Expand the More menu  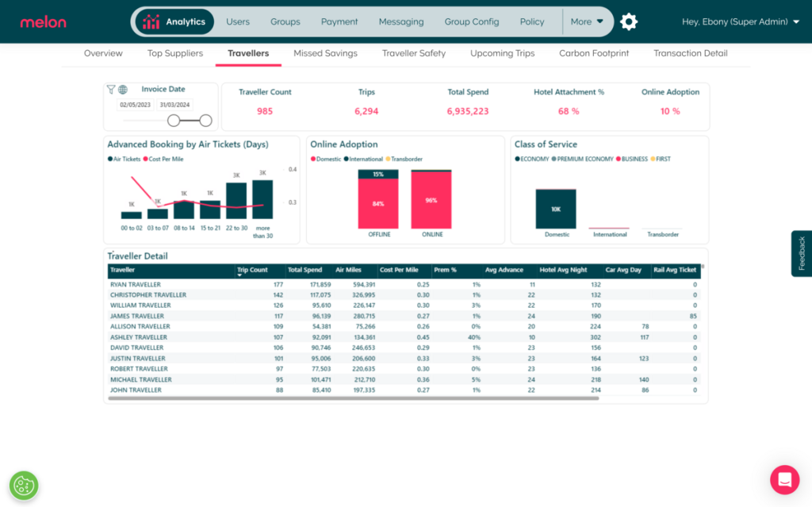[x=587, y=21]
